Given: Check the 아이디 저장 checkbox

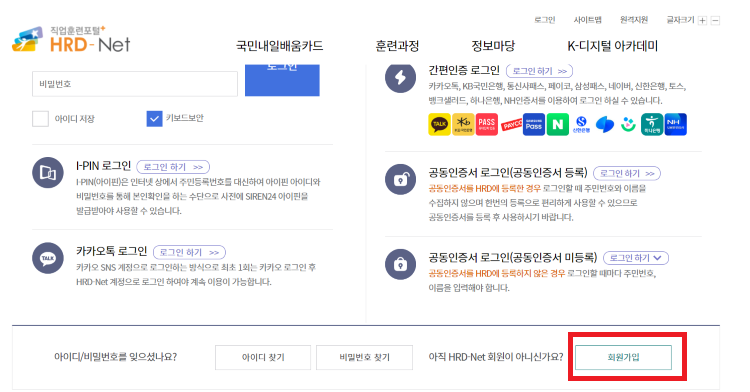Looking at the screenshot, I should [40, 119].
